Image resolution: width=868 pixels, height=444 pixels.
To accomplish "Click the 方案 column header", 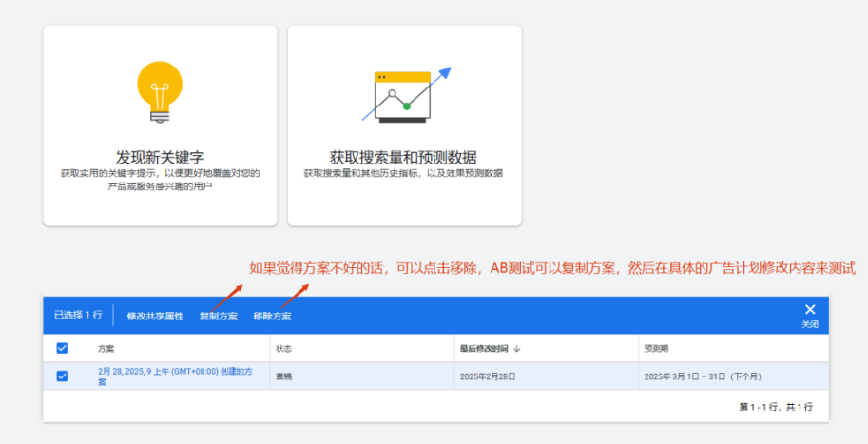I will point(106,349).
